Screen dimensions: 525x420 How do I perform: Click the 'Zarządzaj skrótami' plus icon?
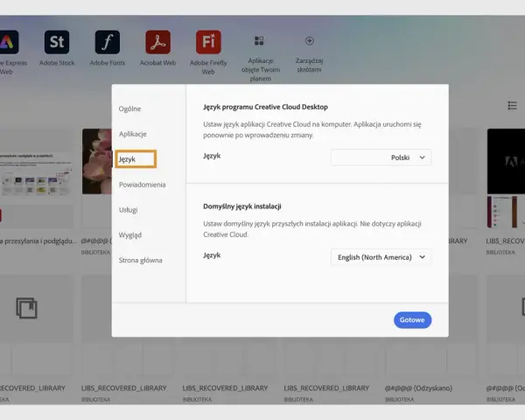pos(310,41)
